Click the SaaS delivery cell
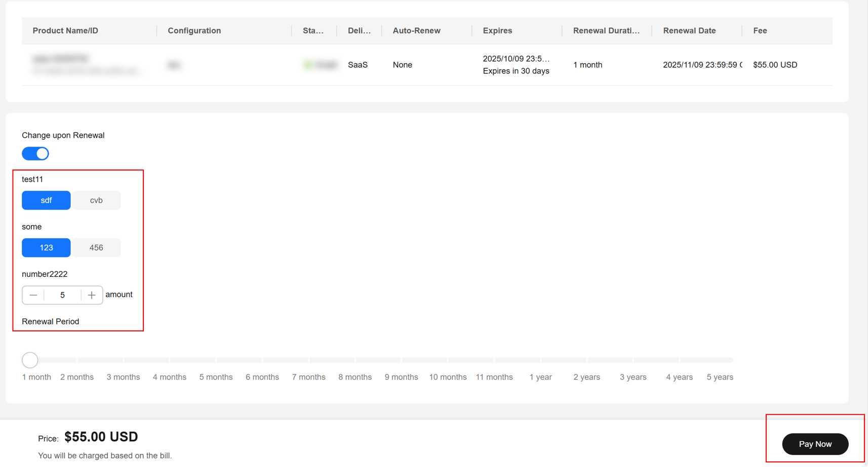The height and width of the screenshot is (467, 868). pyautogui.click(x=358, y=65)
